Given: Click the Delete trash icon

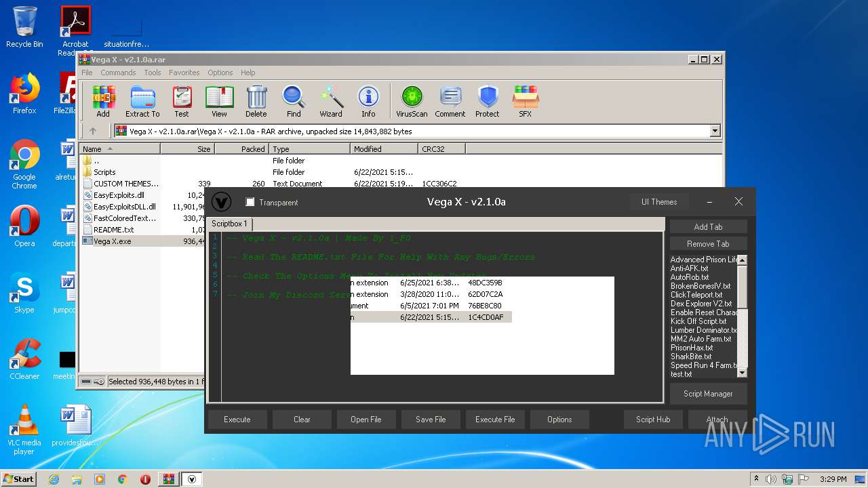Looking at the screenshot, I should 256,101.
